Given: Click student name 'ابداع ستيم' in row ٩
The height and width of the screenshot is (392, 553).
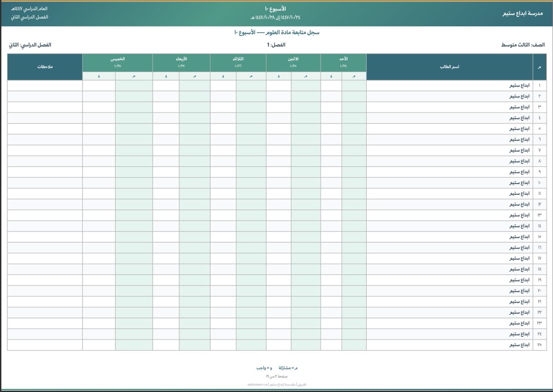Looking at the screenshot, I should click(x=519, y=172).
